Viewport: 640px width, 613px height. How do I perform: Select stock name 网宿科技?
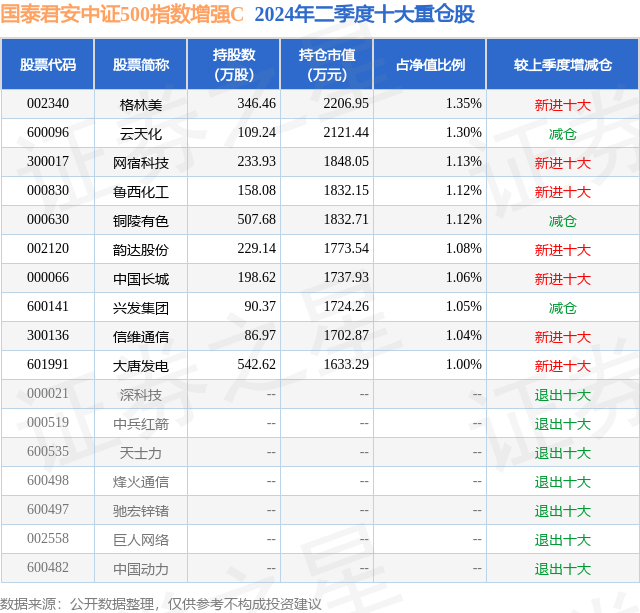(x=141, y=163)
